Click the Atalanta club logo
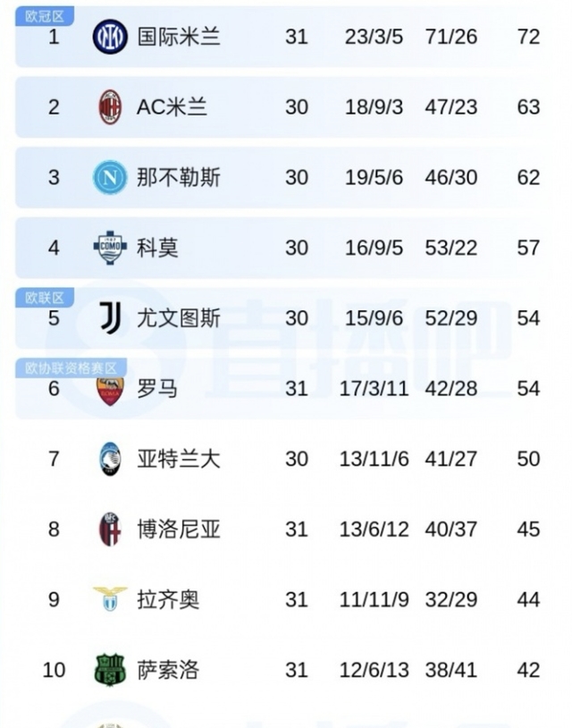Image resolution: width=572 pixels, height=728 pixels. [x=110, y=459]
